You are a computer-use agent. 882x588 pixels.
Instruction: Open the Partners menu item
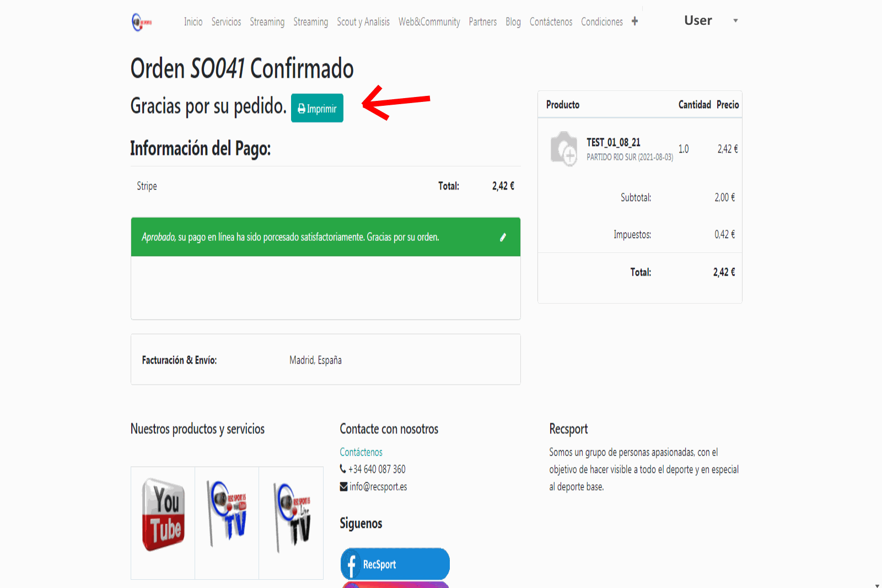(482, 22)
